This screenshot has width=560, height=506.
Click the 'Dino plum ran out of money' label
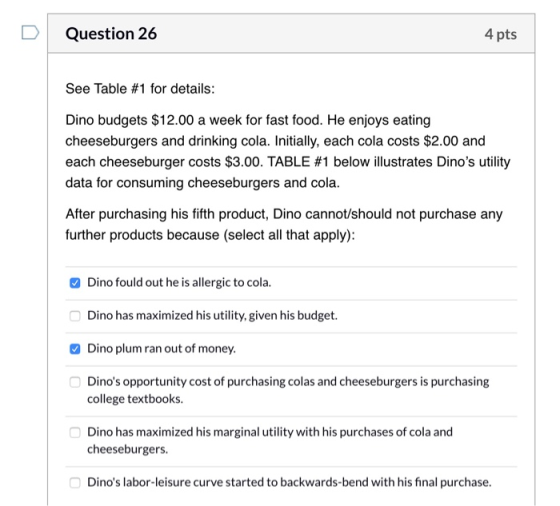coord(161,348)
